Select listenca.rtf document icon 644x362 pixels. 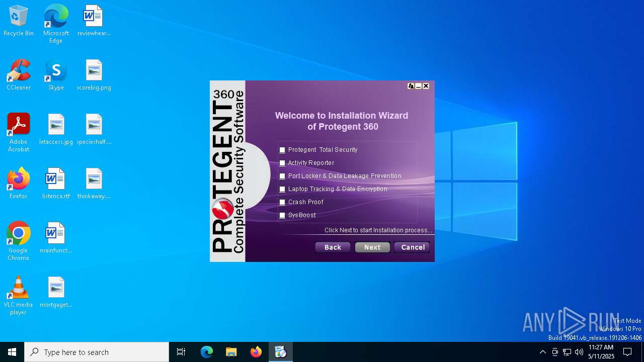[x=56, y=184]
